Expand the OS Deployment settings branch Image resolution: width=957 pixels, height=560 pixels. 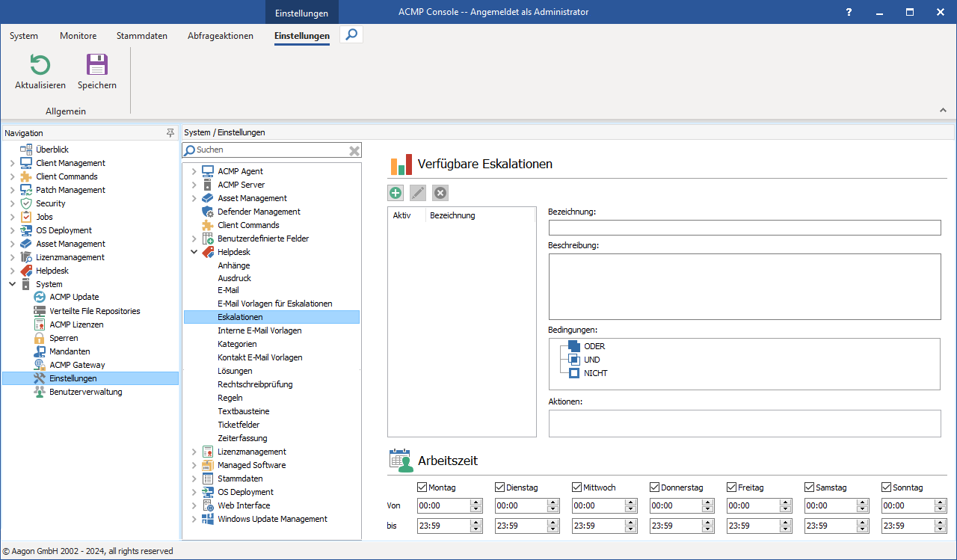(x=194, y=492)
